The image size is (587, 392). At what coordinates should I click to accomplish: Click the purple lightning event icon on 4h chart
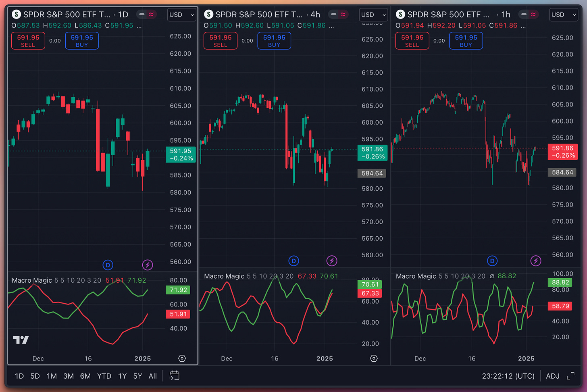tap(332, 261)
